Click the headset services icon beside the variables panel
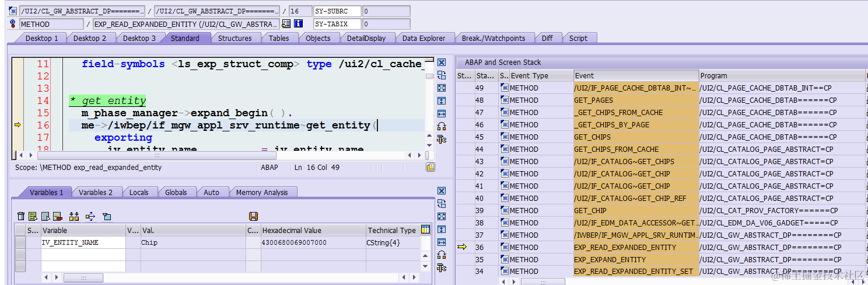 pos(442,255)
